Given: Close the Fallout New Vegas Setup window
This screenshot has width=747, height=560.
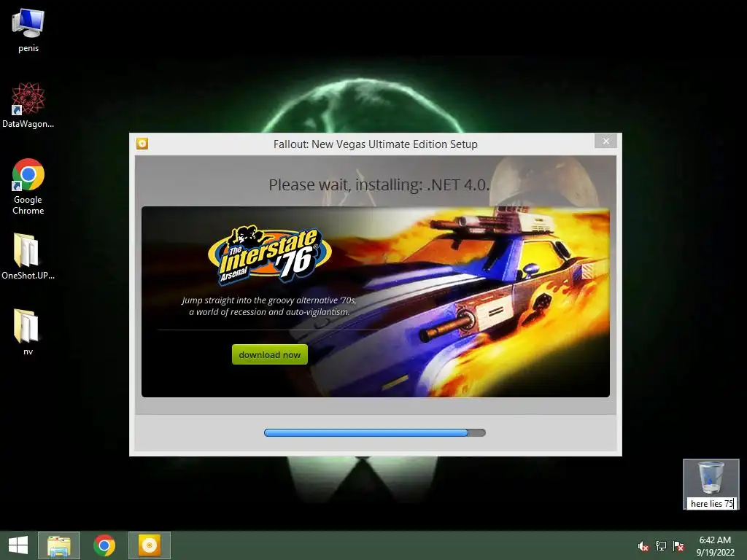Looking at the screenshot, I should click(605, 141).
